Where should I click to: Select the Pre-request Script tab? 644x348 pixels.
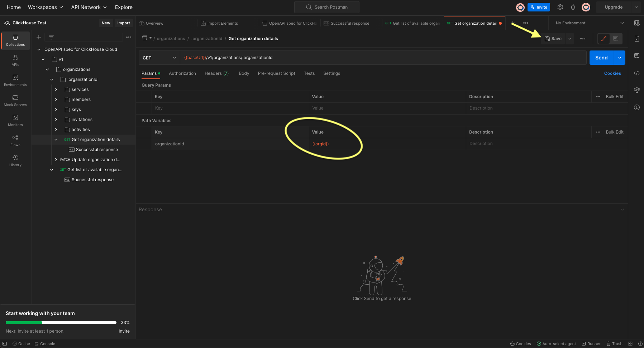(276, 73)
